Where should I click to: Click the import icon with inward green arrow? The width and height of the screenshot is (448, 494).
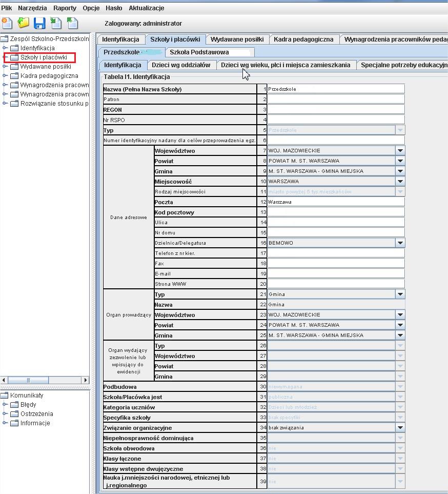(x=56, y=23)
